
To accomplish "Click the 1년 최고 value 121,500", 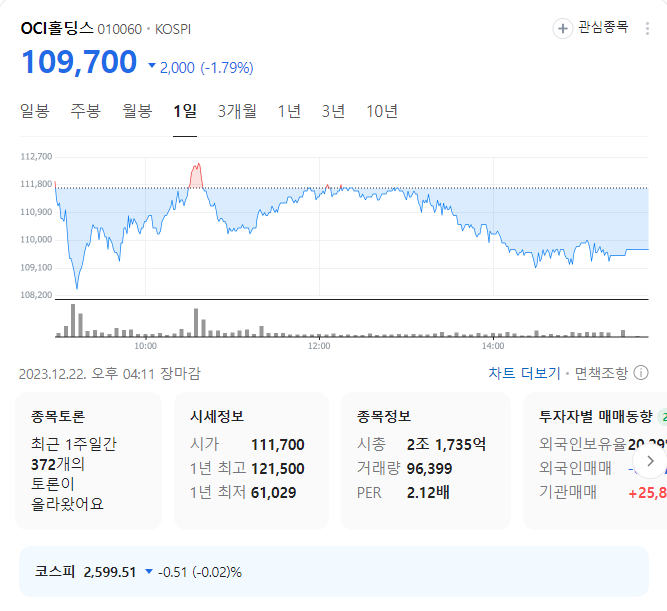I will pos(278,468).
